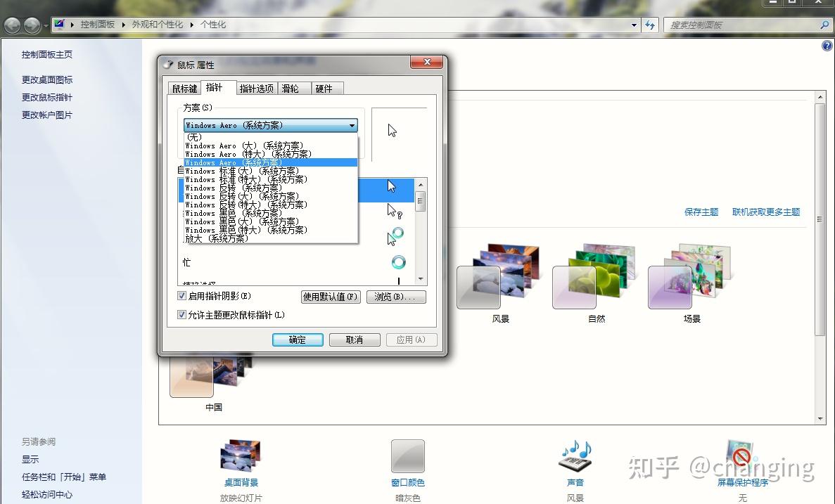Image resolution: width=835 pixels, height=504 pixels.
Task: Switch to the 指针选项 tab
Action: click(x=257, y=88)
